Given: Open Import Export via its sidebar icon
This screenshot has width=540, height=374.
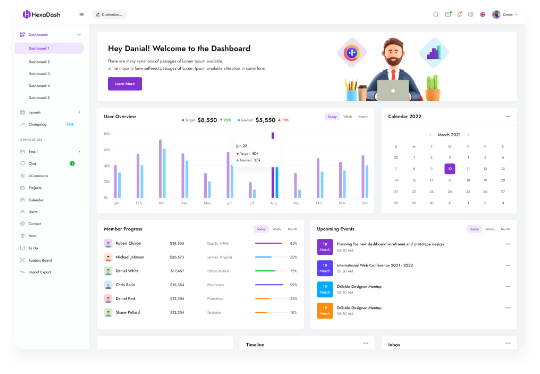Looking at the screenshot, I should 22,272.
